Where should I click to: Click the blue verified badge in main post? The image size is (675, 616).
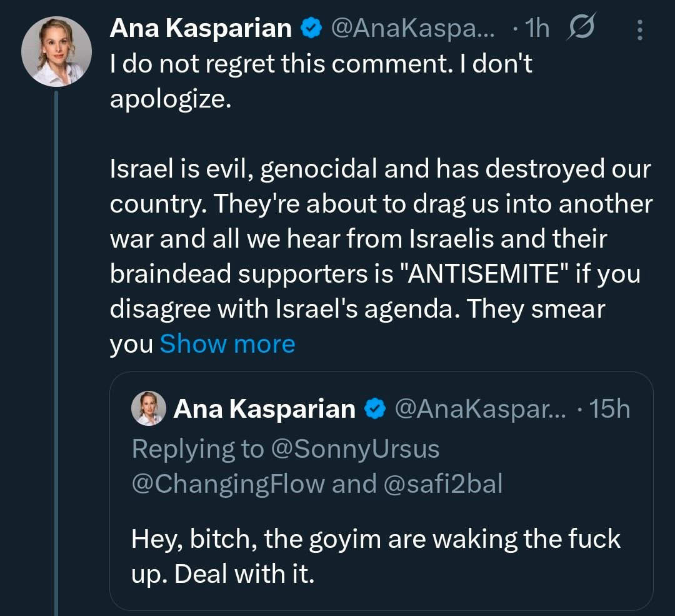(x=311, y=28)
